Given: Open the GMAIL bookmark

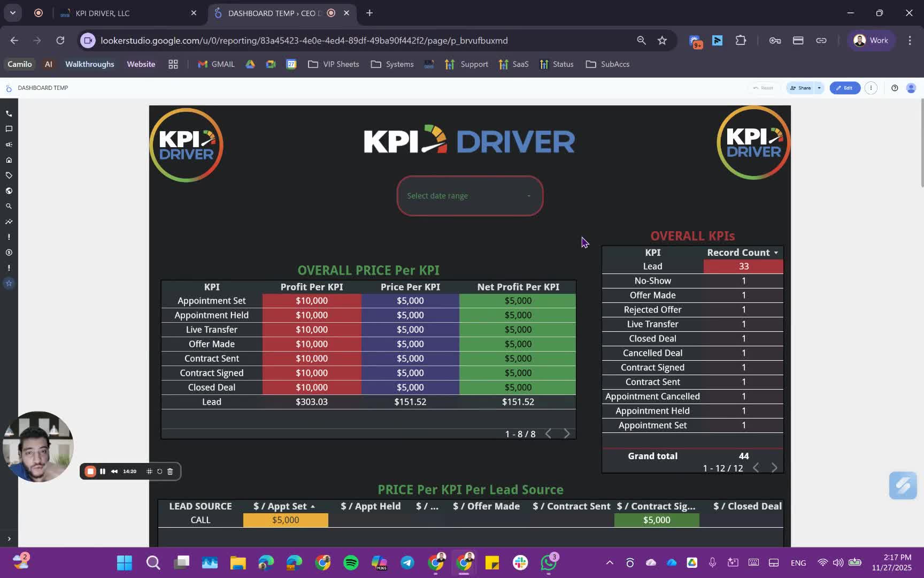Looking at the screenshot, I should tap(216, 64).
